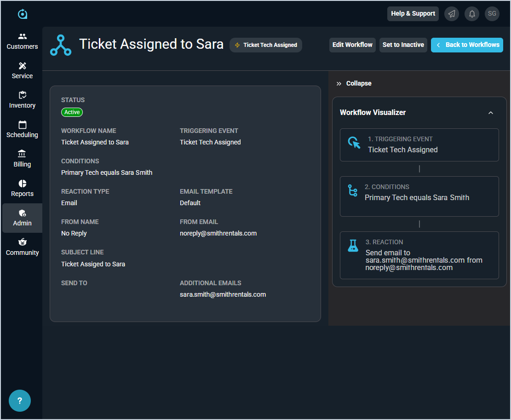Open the Customers navigation menu

22,41
